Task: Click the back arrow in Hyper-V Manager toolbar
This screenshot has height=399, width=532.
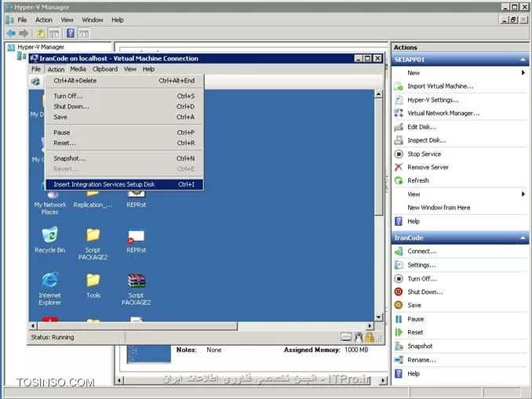Action: tap(11, 33)
